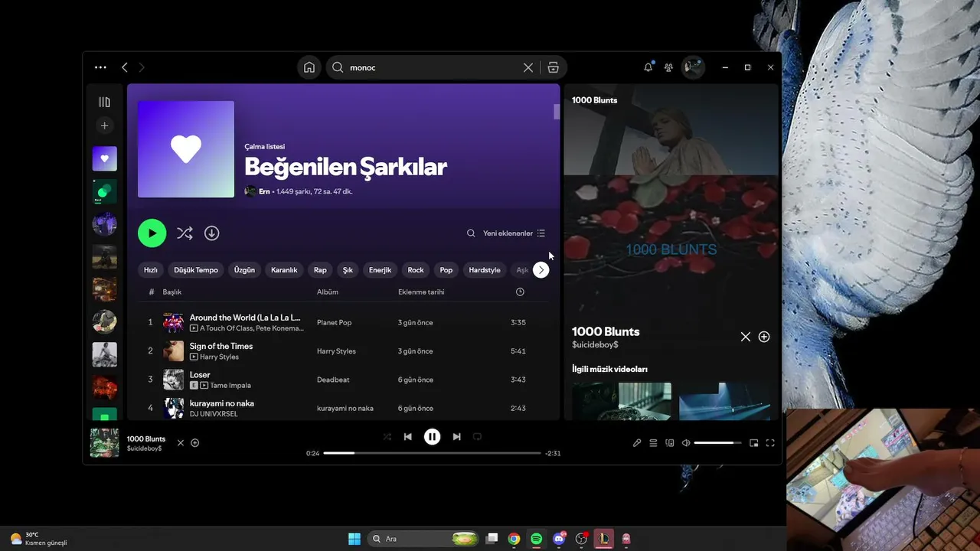Sort by Eklenme tarihi column header
The width and height of the screenshot is (980, 551).
click(421, 292)
